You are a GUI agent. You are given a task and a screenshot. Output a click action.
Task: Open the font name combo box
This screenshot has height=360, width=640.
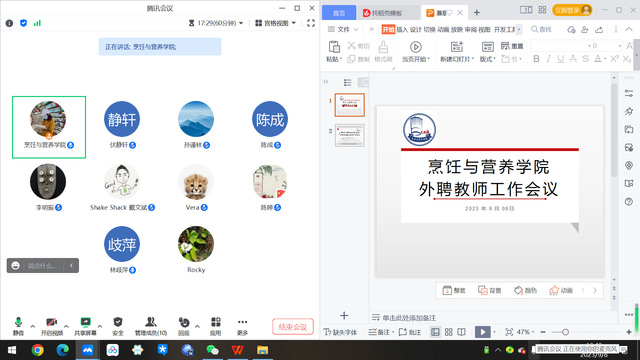561,46
